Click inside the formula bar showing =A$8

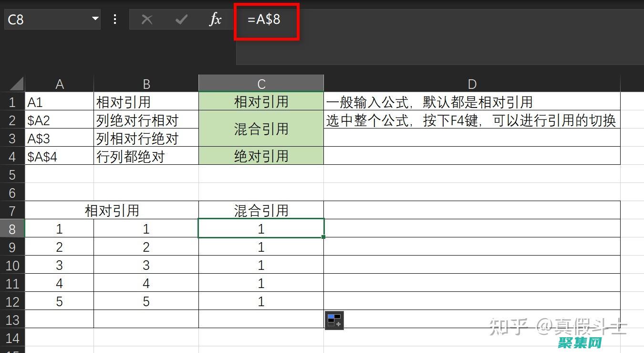(266, 20)
